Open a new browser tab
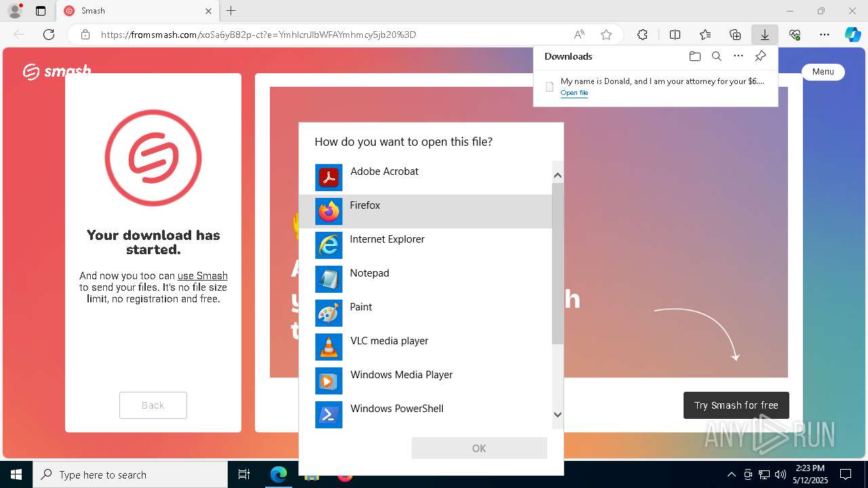This screenshot has height=488, width=868. point(231,11)
